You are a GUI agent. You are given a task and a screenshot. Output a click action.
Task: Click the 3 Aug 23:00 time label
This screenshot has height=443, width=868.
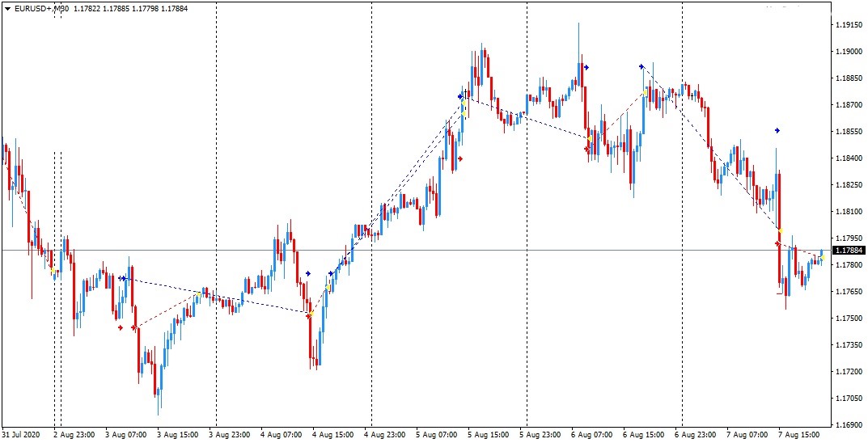click(x=230, y=435)
